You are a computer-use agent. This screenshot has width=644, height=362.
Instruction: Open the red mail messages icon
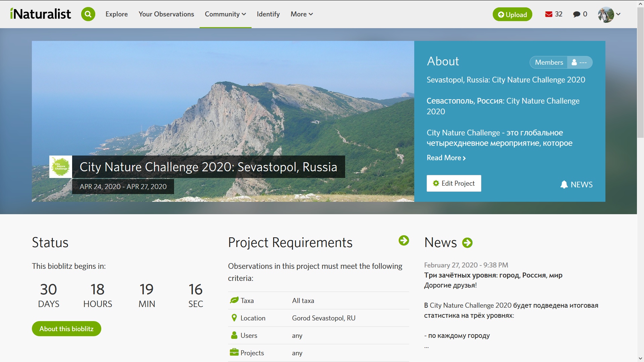pos(549,14)
